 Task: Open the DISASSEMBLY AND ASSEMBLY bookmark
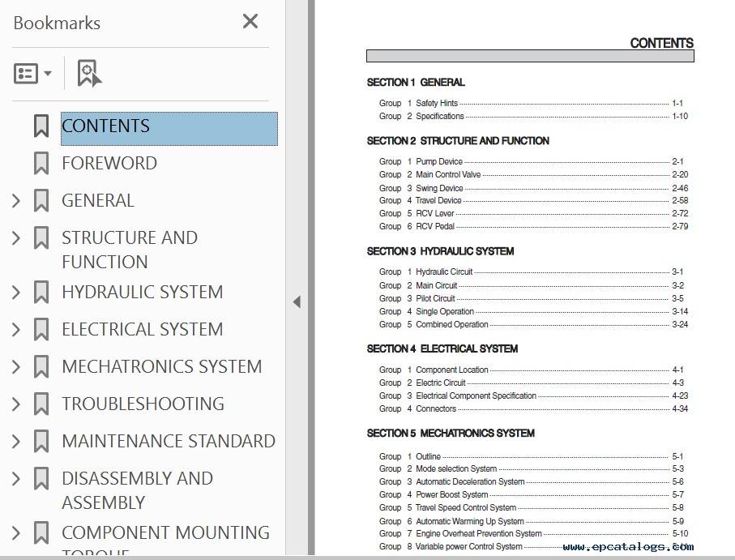[137, 490]
